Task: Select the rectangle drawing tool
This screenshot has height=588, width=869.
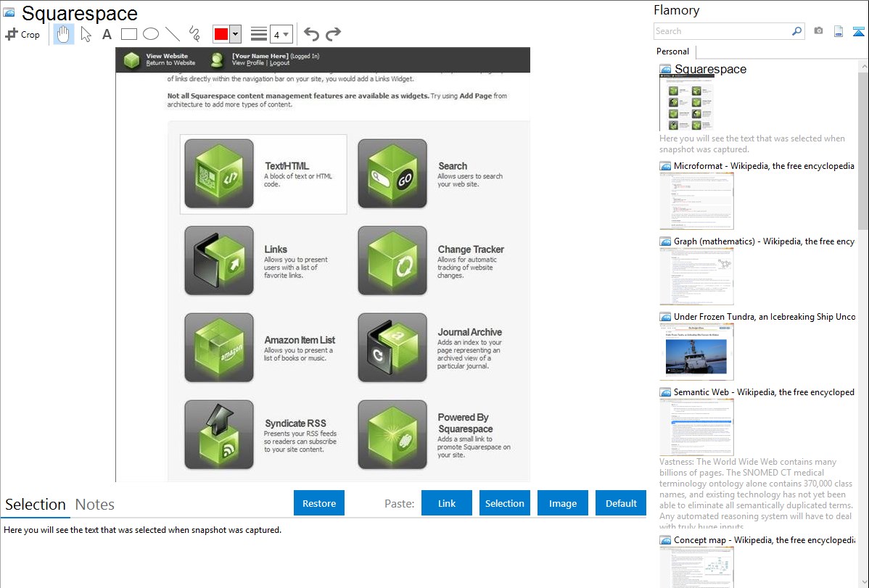Action: [128, 34]
